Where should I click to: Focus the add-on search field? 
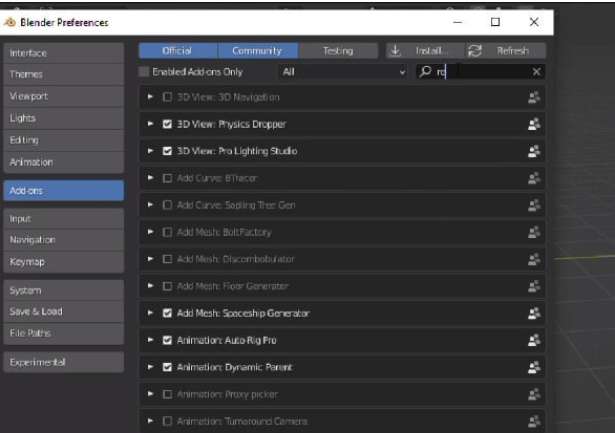click(x=480, y=72)
